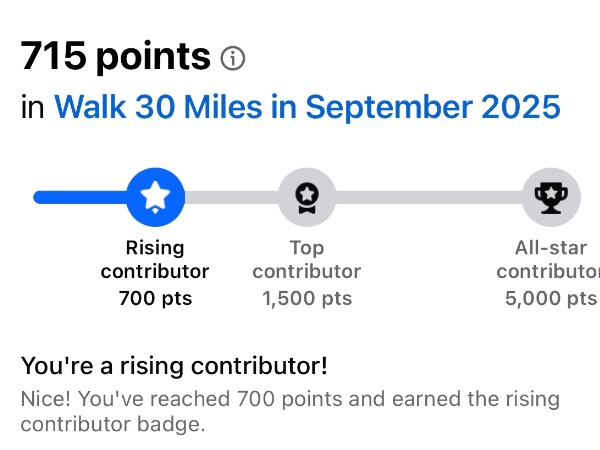The width and height of the screenshot is (600, 450).
Task: Click the grey track between star and ribbon badges
Action: point(230,197)
